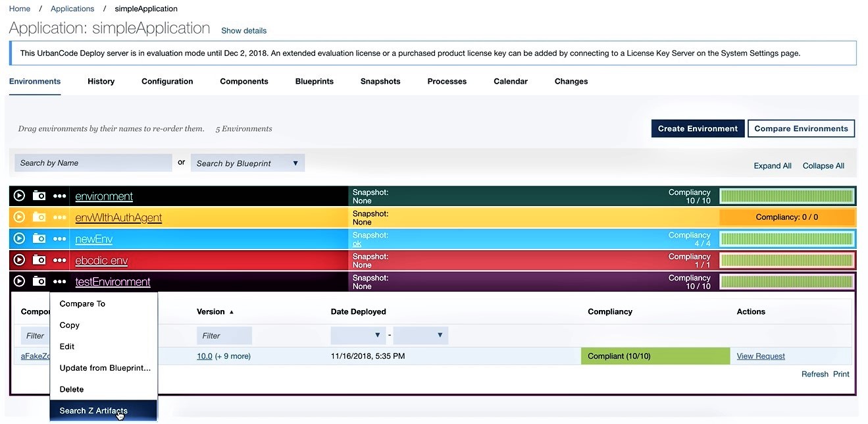The image size is (868, 424).
Task: Open ellipsis menu for envWithAuthAgent
Action: point(60,217)
